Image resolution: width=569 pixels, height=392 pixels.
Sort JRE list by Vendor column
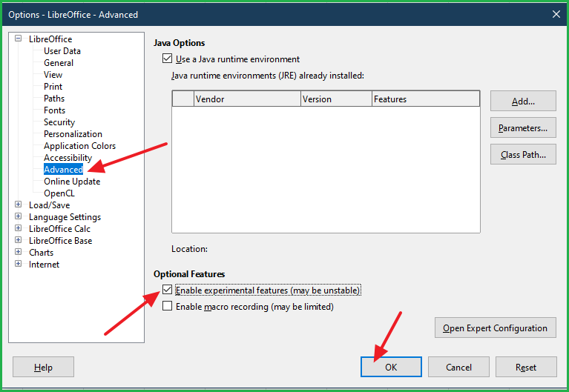tap(246, 99)
